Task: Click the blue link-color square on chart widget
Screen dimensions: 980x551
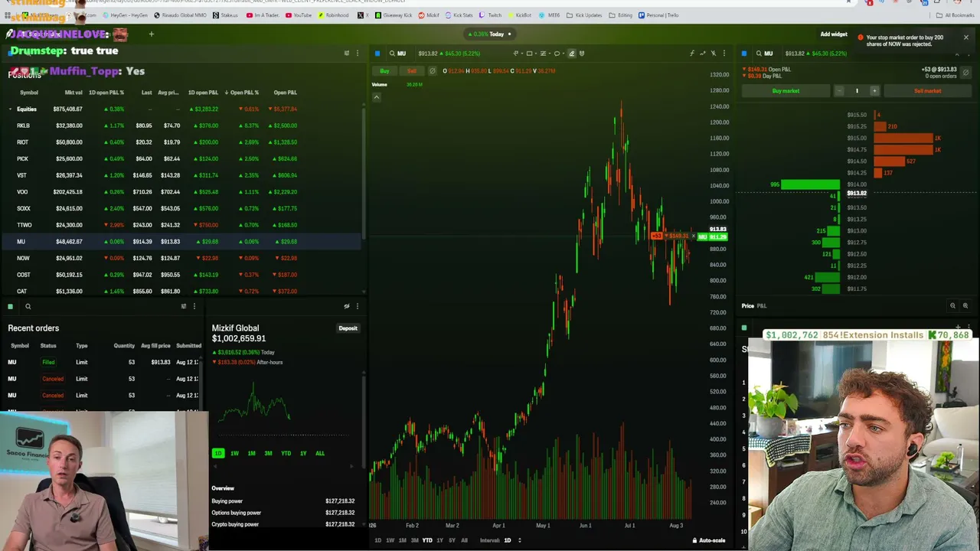Action: pos(377,54)
